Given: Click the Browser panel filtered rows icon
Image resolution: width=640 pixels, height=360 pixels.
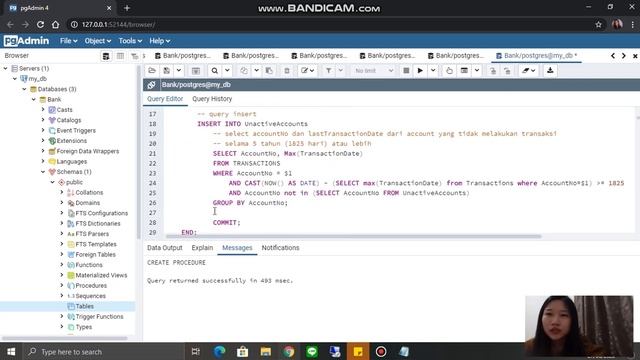Looking at the screenshot, I should click(x=134, y=56).
